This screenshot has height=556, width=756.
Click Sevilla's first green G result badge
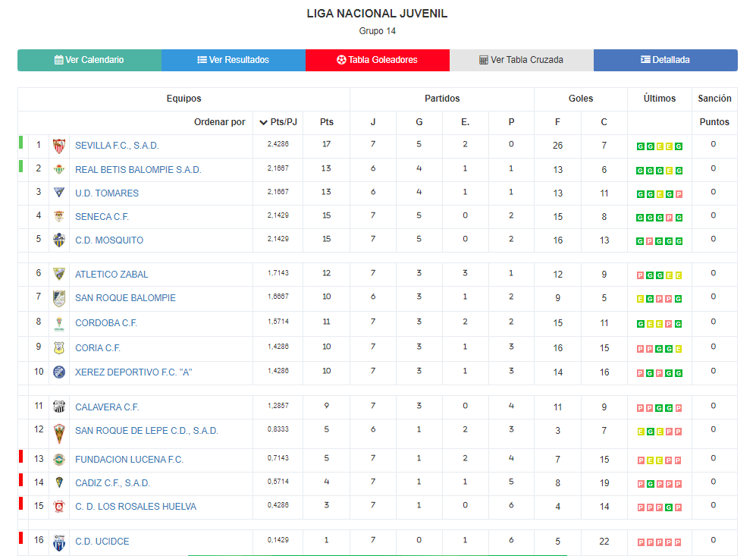pyautogui.click(x=640, y=146)
